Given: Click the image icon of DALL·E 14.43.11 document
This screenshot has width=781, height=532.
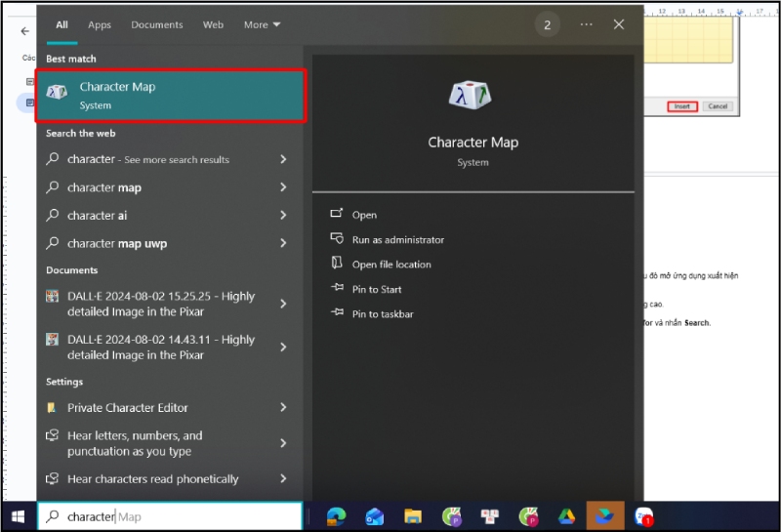Looking at the screenshot, I should (x=52, y=340).
